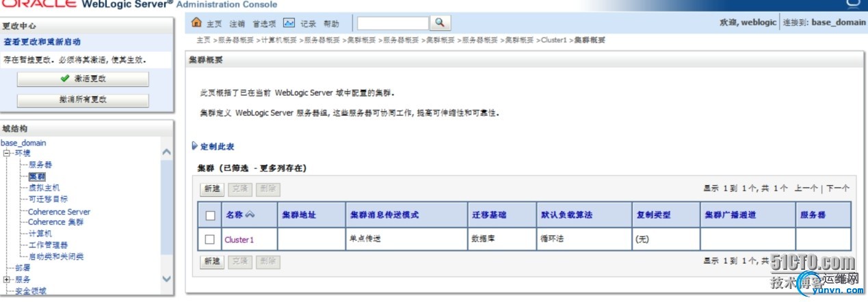868x302 pixels.
Task: Select 计算机 in the domain tree
Action: click(x=40, y=234)
